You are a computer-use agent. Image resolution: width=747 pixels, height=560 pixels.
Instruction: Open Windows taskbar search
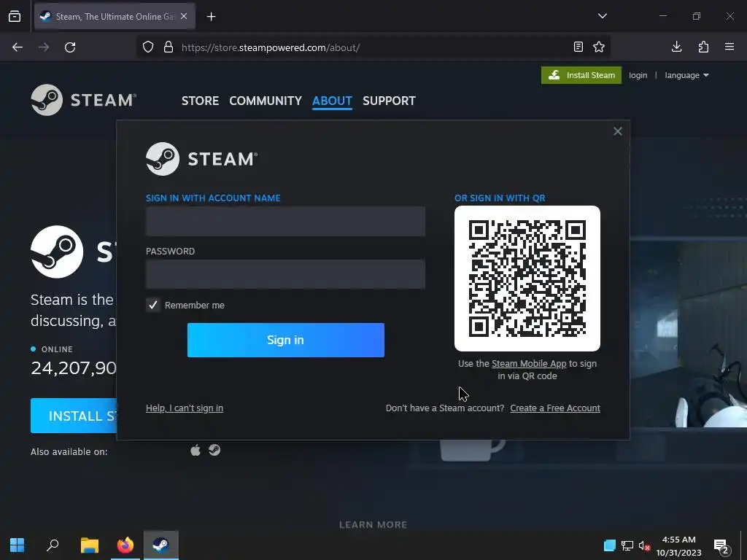[x=53, y=545]
